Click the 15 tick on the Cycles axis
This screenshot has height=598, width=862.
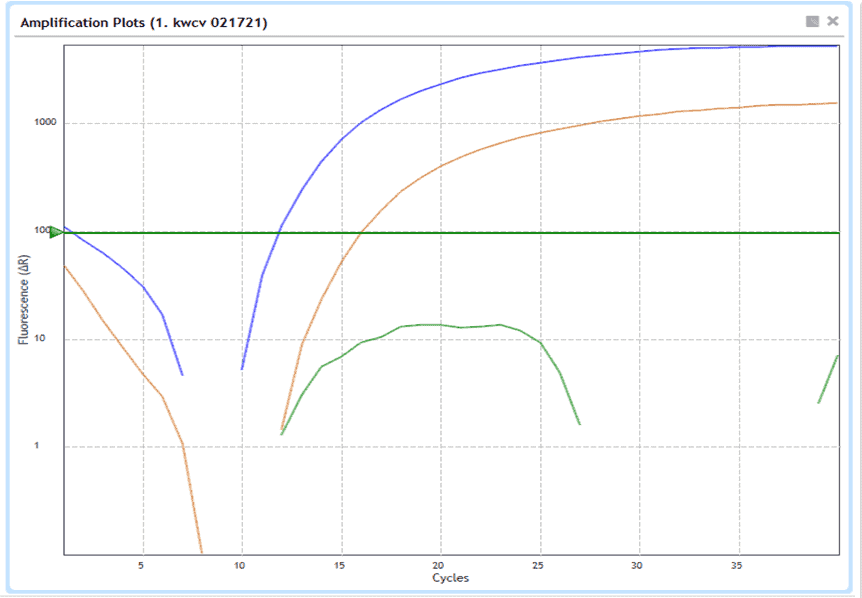coord(341,565)
